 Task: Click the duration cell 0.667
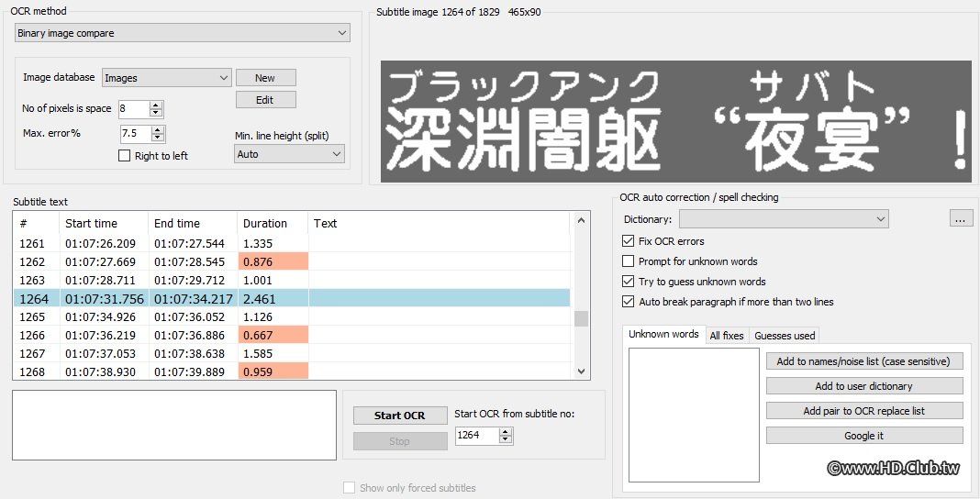[273, 336]
